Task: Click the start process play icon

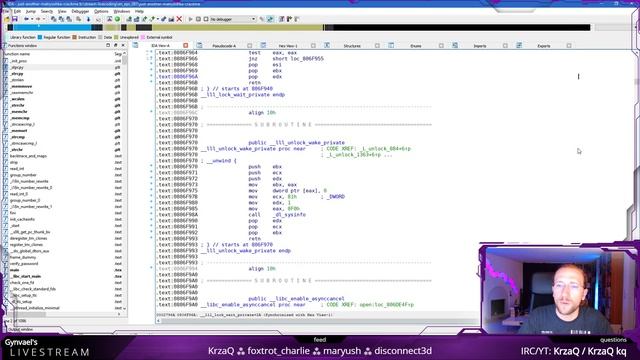Action: point(190,19)
